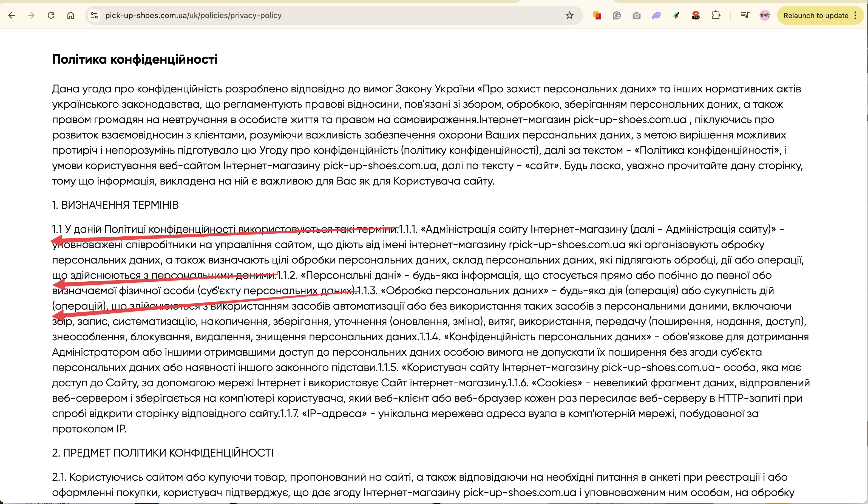Open the site information icon in address bar

click(x=94, y=16)
